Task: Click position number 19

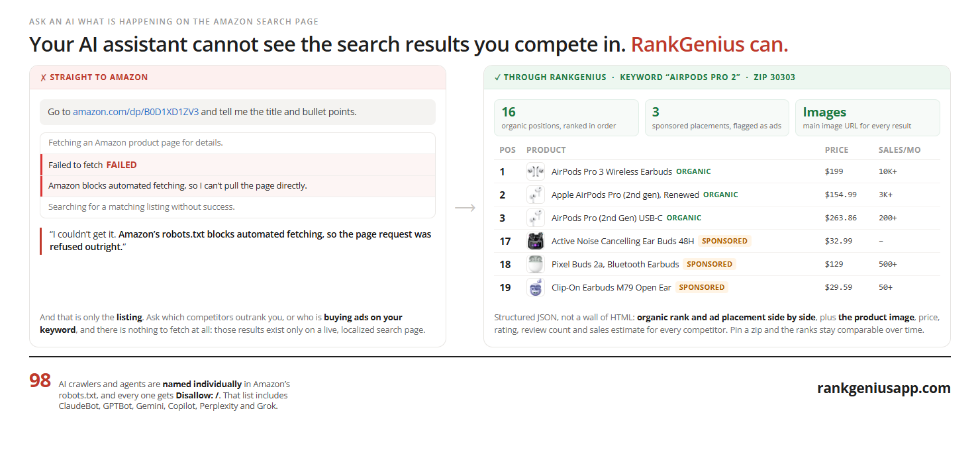Action: 505,287
